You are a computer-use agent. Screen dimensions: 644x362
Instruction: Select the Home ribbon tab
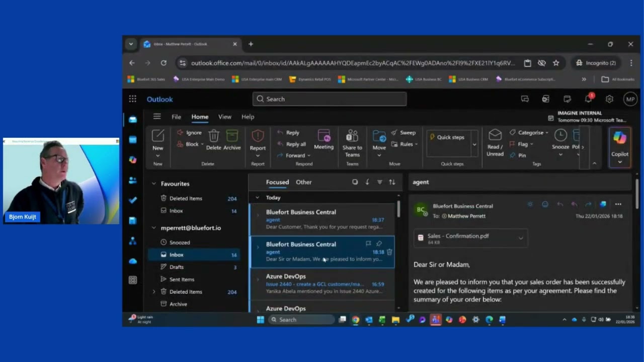click(200, 117)
